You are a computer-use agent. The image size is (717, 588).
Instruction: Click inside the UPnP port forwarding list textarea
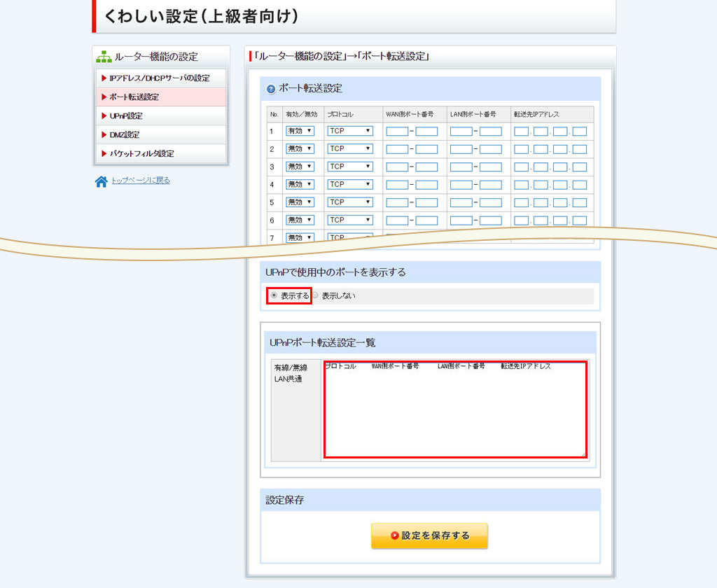pyautogui.click(x=455, y=413)
